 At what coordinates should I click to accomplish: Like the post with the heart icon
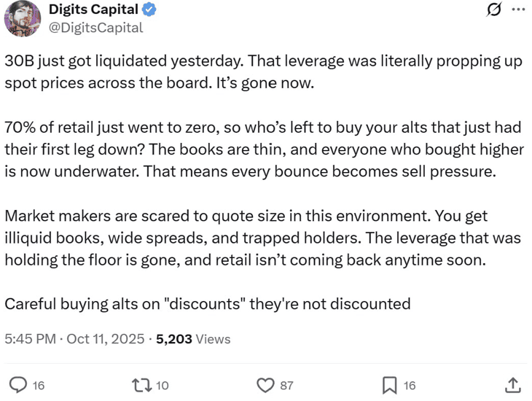(x=267, y=384)
